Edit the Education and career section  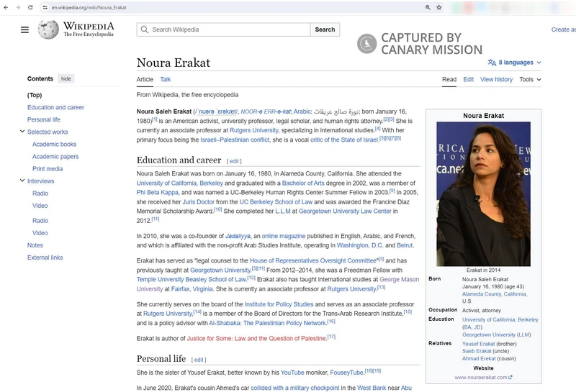pyautogui.click(x=234, y=161)
